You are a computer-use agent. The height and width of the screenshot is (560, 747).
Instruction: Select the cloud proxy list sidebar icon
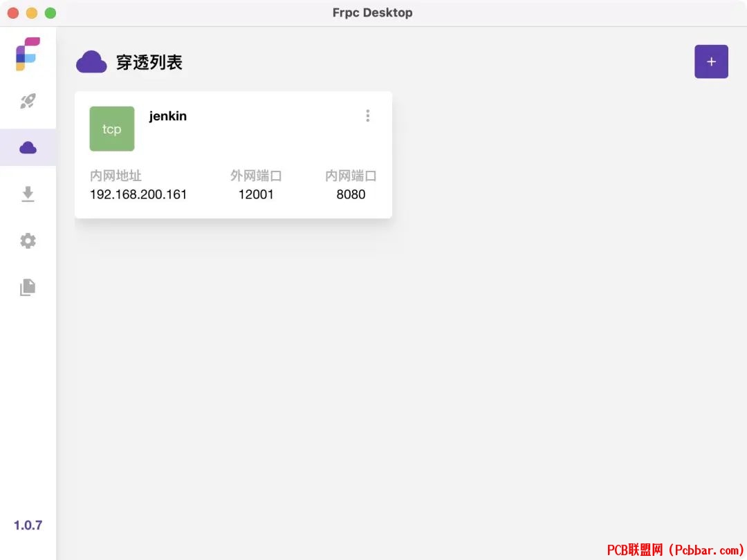coord(28,148)
